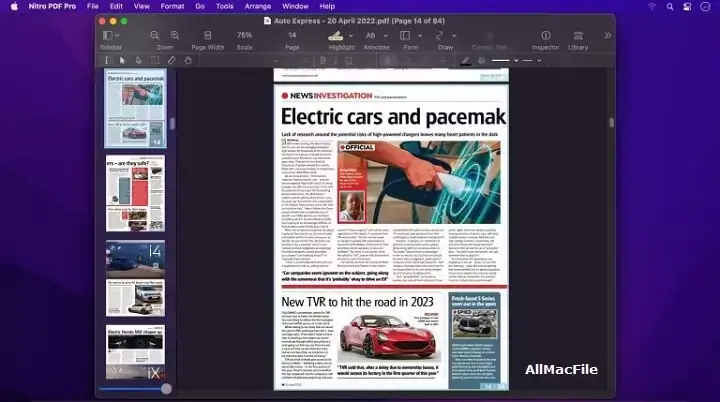
Task: Select the Annotate text tool
Action: (371, 35)
